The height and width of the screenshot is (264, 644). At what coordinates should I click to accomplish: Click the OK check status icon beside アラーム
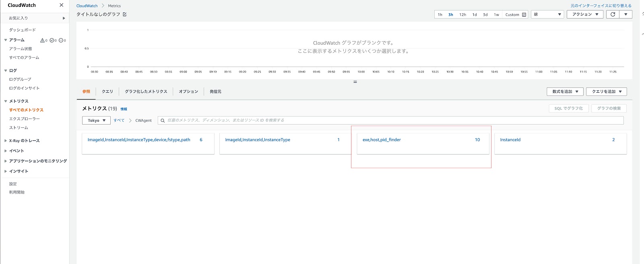click(x=52, y=40)
